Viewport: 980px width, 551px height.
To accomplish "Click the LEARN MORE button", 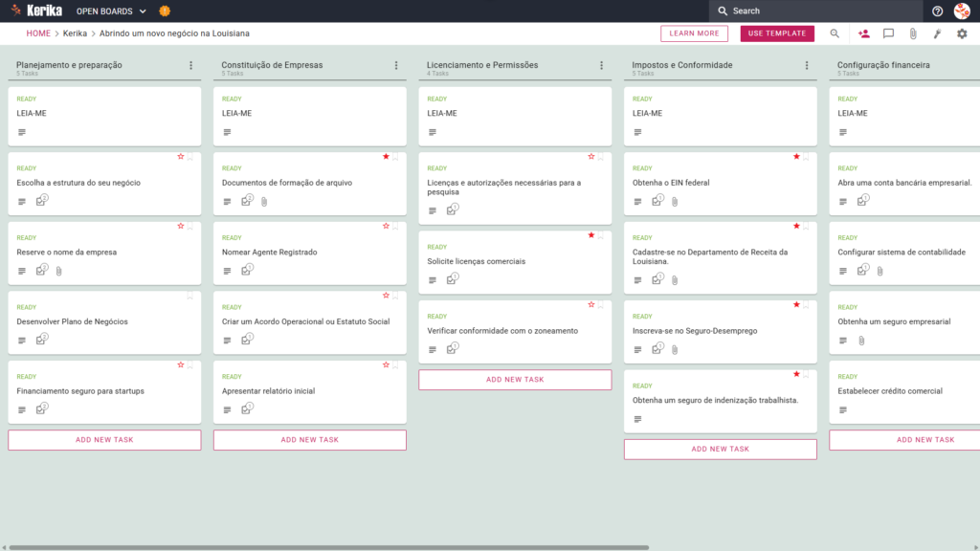I will (x=695, y=33).
